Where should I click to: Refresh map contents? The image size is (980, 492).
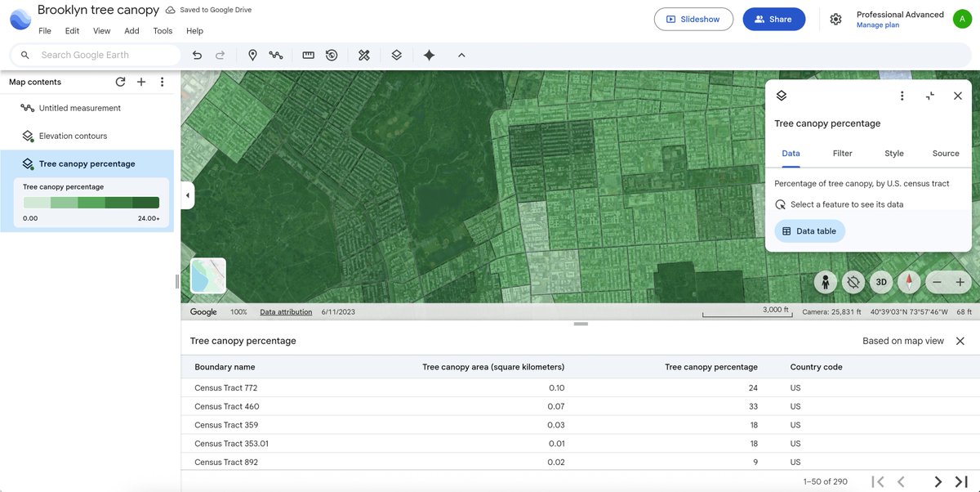120,82
